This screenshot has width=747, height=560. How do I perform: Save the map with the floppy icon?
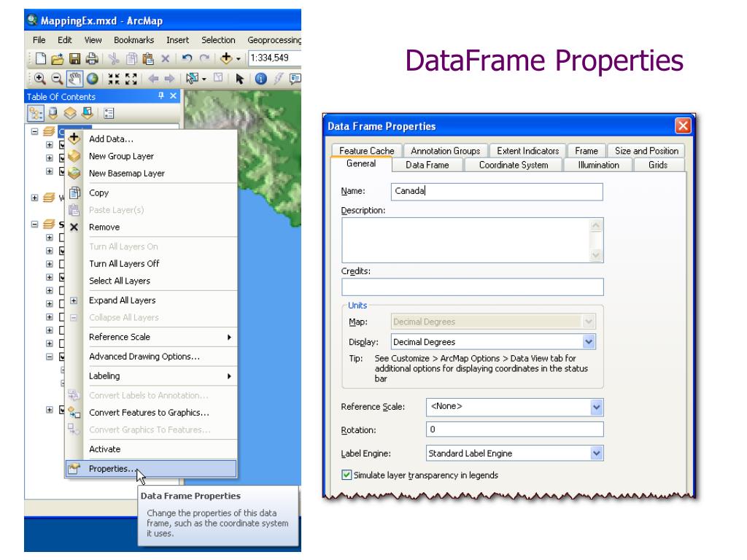pyautogui.click(x=75, y=58)
